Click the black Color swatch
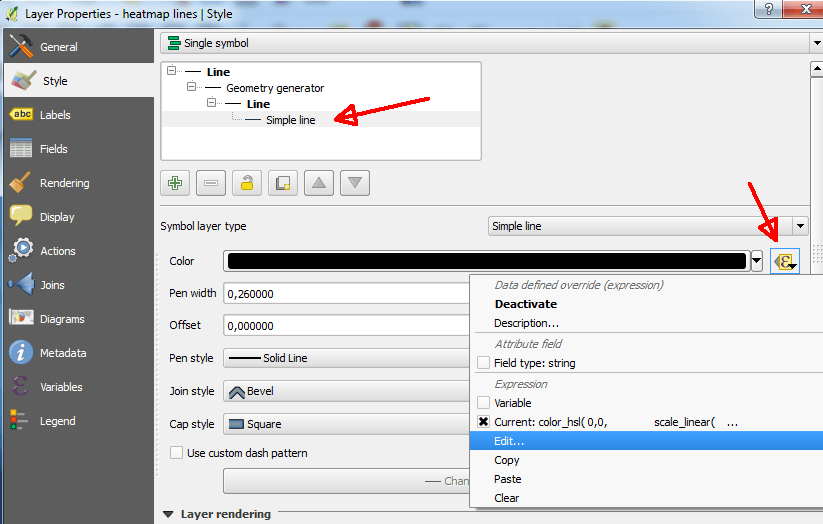 487,261
